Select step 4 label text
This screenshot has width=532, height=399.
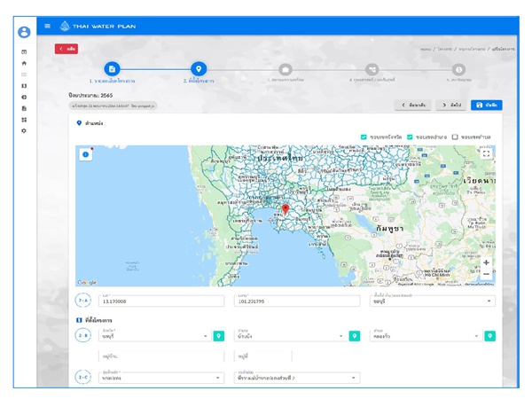tap(372, 80)
